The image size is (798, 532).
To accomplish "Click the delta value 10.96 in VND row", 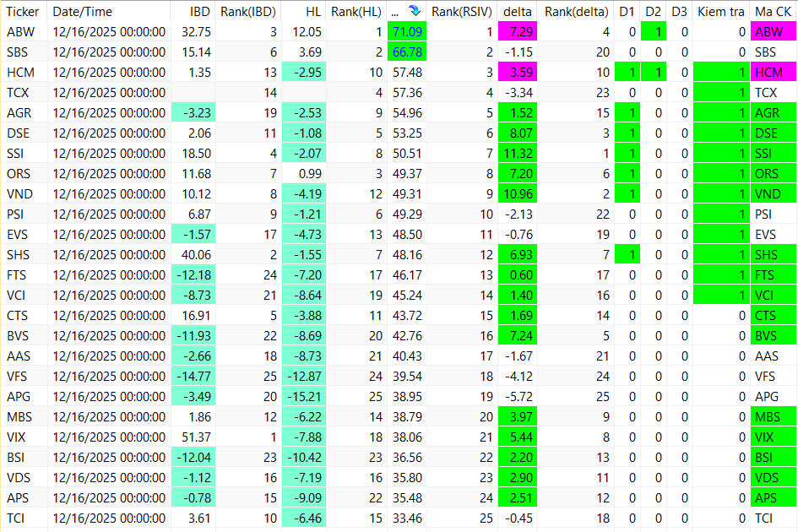I will point(518,194).
